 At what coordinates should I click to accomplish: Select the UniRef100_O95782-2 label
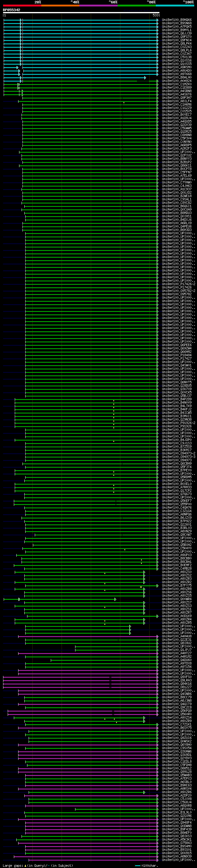tap(179, 291)
